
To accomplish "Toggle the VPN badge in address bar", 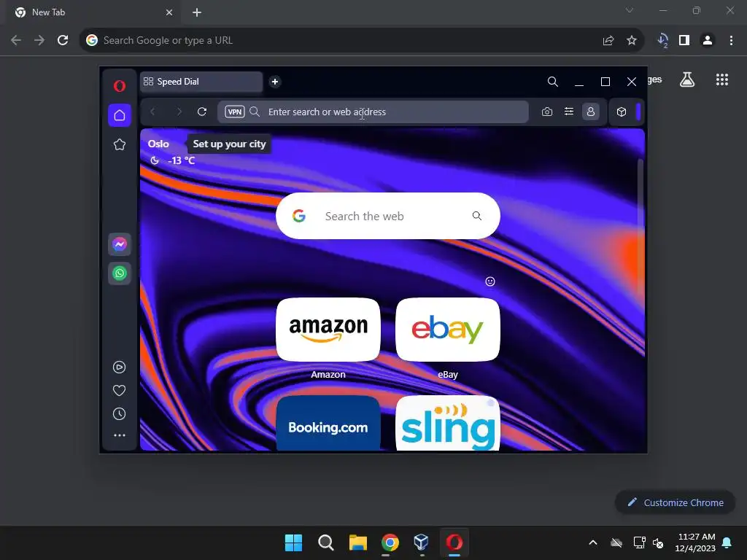I will (234, 112).
